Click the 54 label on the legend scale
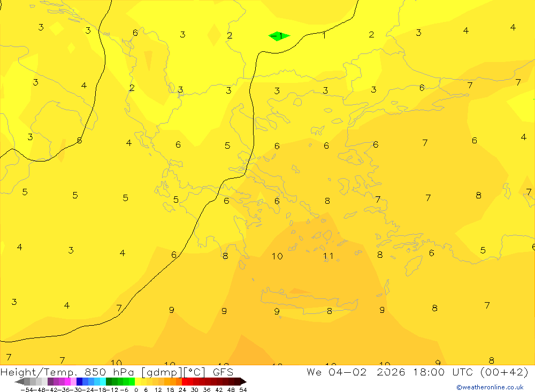 (243, 390)
